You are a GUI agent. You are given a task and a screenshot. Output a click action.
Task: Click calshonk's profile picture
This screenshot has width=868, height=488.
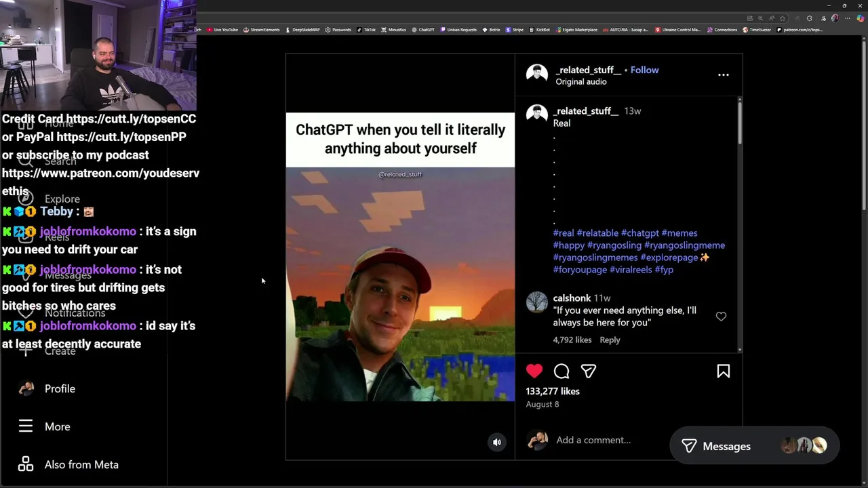tap(537, 302)
